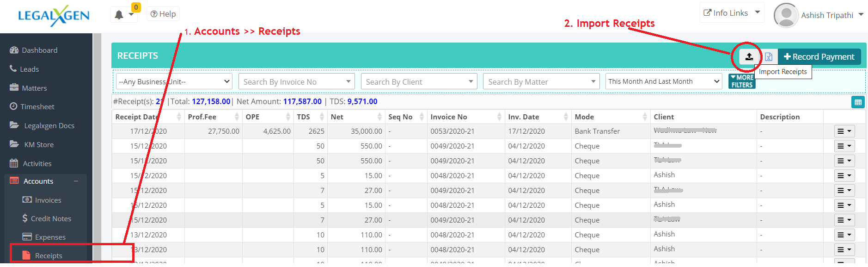Open the notifications bell
Screen dimensions: 868x267
tap(119, 15)
